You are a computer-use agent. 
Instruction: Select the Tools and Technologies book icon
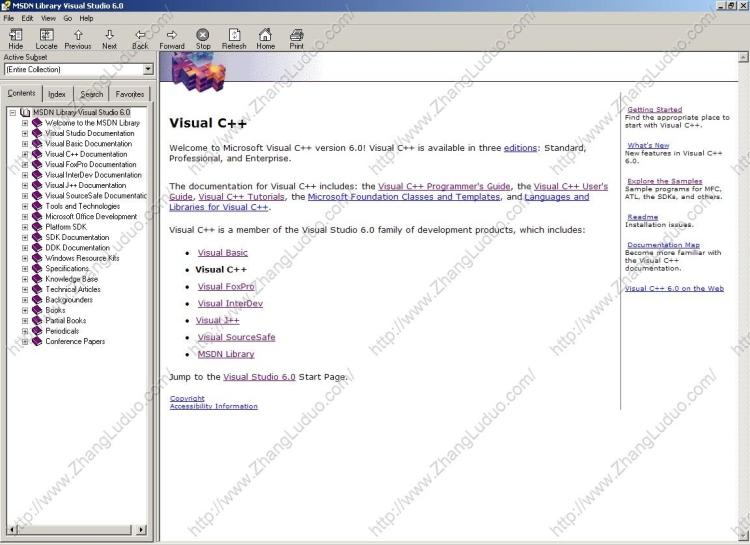(37, 206)
